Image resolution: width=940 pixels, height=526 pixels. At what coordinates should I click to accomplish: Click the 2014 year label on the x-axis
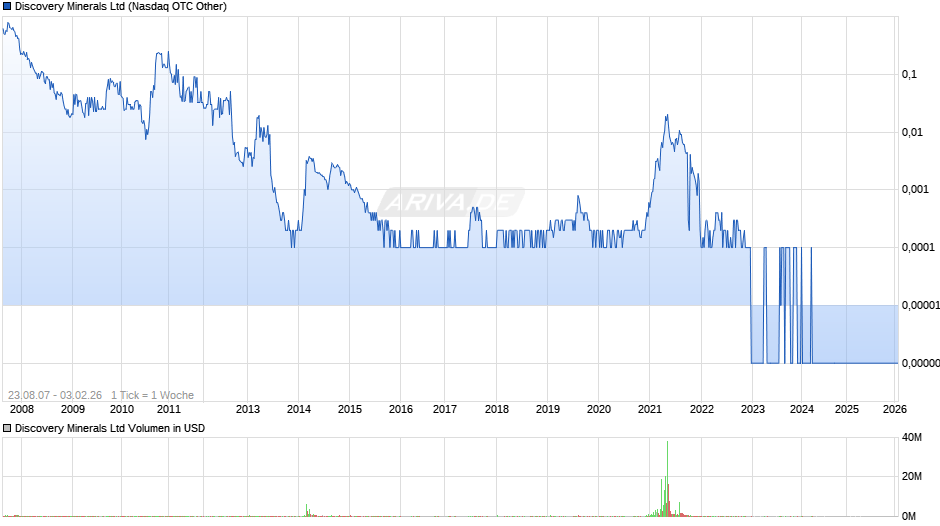coord(299,409)
